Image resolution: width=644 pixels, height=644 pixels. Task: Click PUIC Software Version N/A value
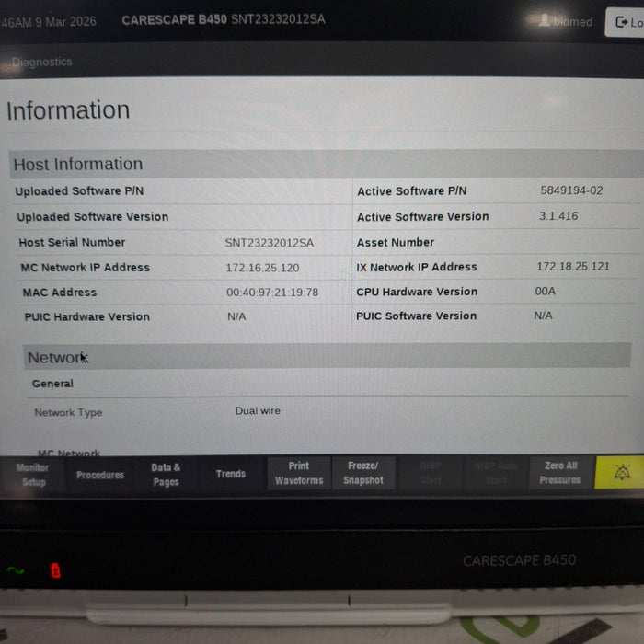pyautogui.click(x=543, y=316)
